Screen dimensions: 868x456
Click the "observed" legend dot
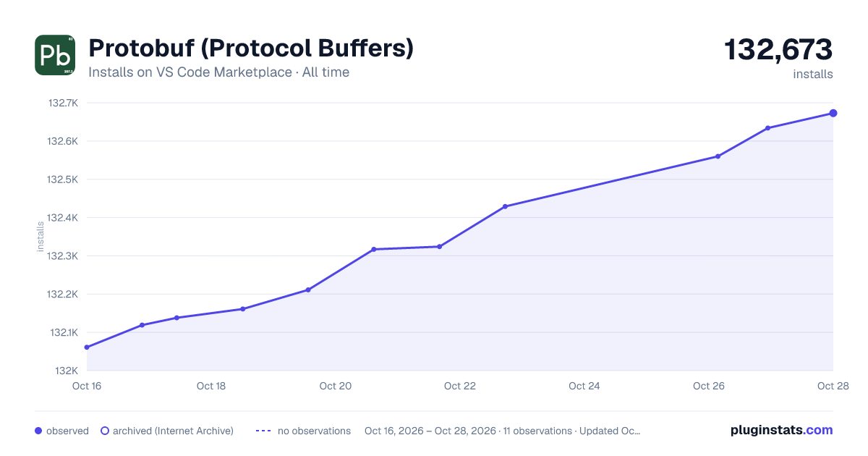(38, 431)
